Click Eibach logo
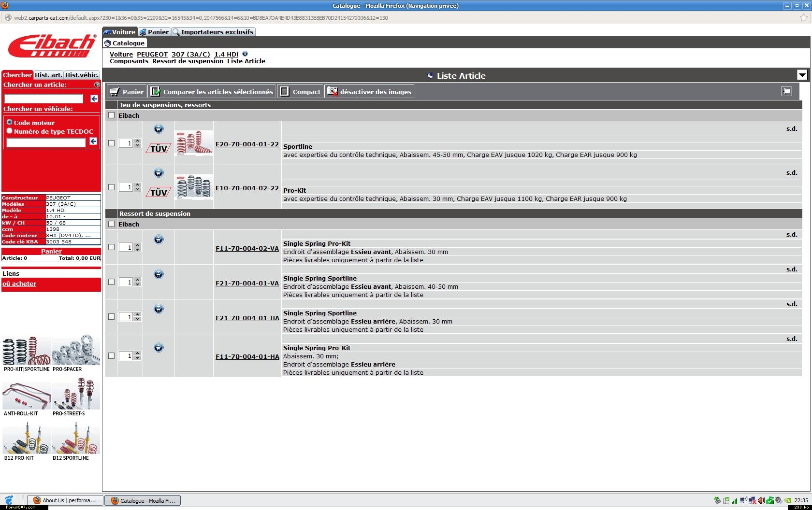The height and width of the screenshot is (510, 812). [52, 46]
